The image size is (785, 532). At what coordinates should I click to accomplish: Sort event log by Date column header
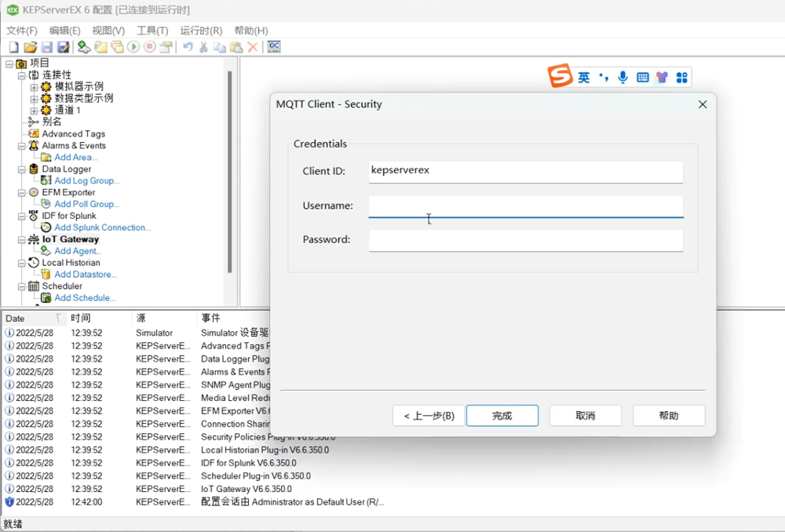click(x=33, y=319)
